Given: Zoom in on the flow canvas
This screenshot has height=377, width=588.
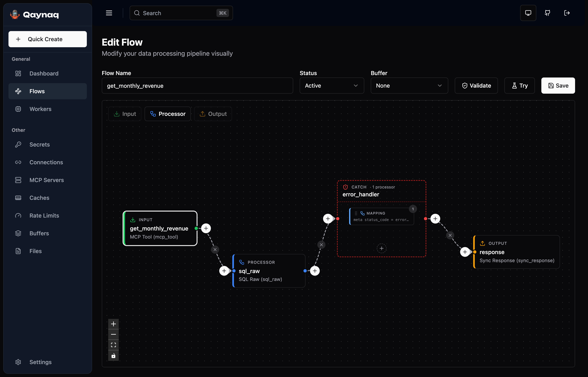Looking at the screenshot, I should pyautogui.click(x=113, y=324).
